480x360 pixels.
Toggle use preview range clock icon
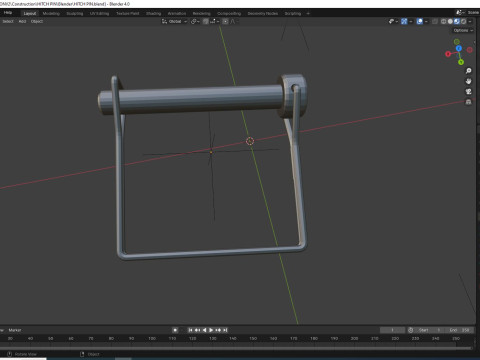pos(411,330)
